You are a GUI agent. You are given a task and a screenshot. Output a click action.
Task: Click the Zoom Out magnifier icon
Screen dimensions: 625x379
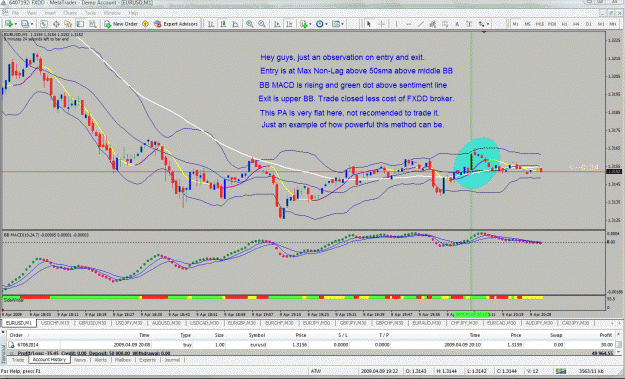click(x=262, y=24)
